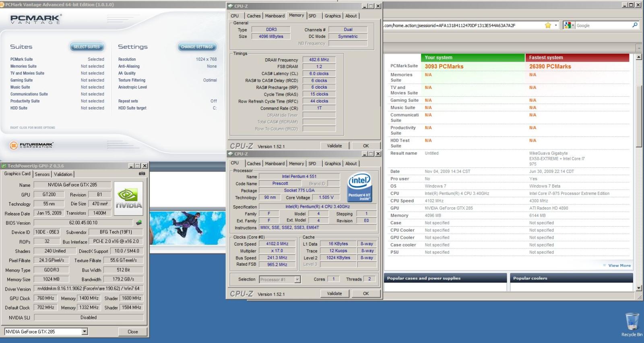Click the CPU-Z memory window title icon
The height and width of the screenshot is (343, 644).
pyautogui.click(x=231, y=6)
